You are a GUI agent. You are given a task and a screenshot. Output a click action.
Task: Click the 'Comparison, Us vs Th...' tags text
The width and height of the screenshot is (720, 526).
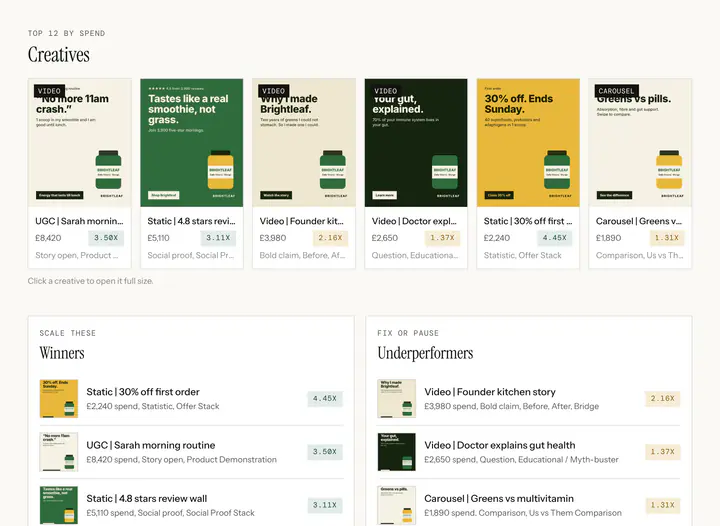tap(640, 255)
